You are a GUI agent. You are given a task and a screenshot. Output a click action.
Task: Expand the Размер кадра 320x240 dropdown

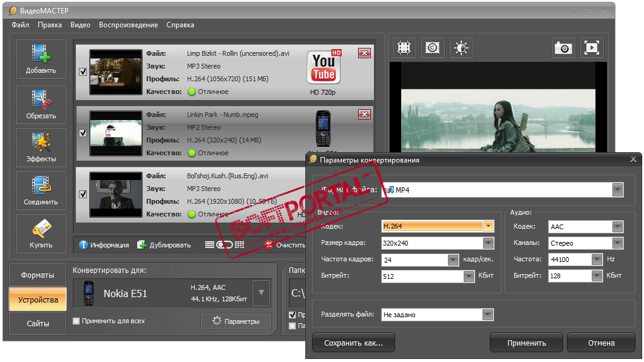tap(488, 243)
